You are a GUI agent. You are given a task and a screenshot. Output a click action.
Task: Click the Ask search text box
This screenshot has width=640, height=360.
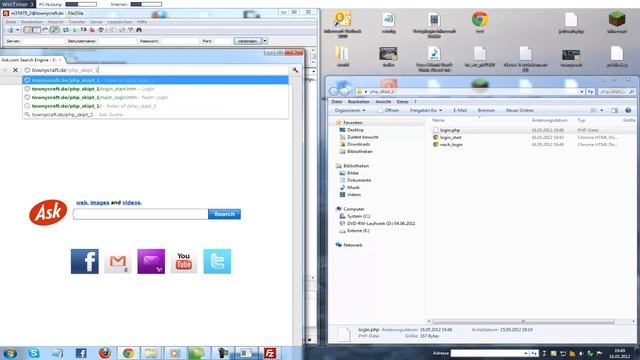click(x=140, y=214)
